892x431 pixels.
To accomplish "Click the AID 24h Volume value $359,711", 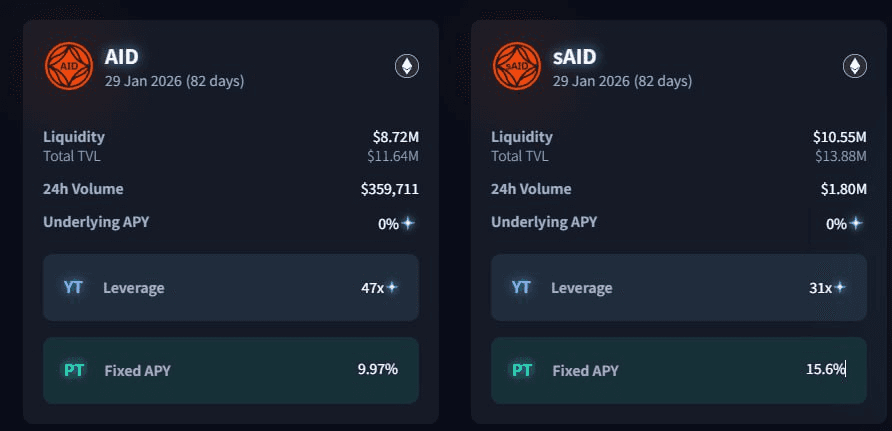I will pos(389,189).
